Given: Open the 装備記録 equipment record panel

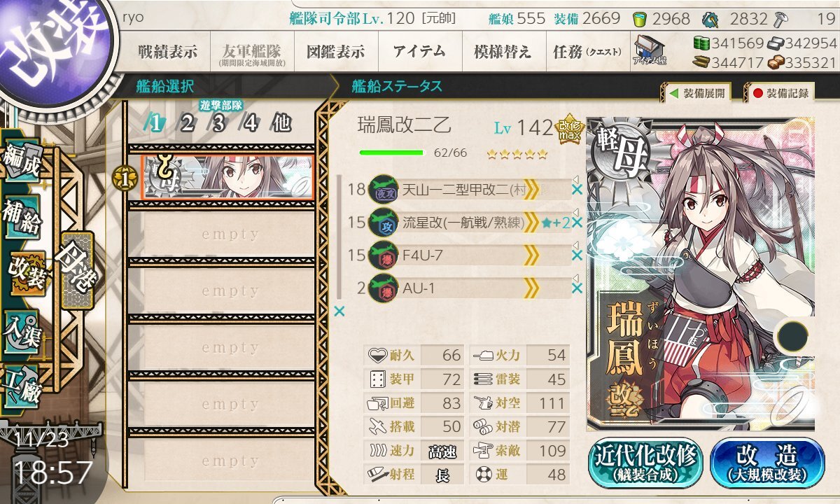Looking at the screenshot, I should (780, 92).
